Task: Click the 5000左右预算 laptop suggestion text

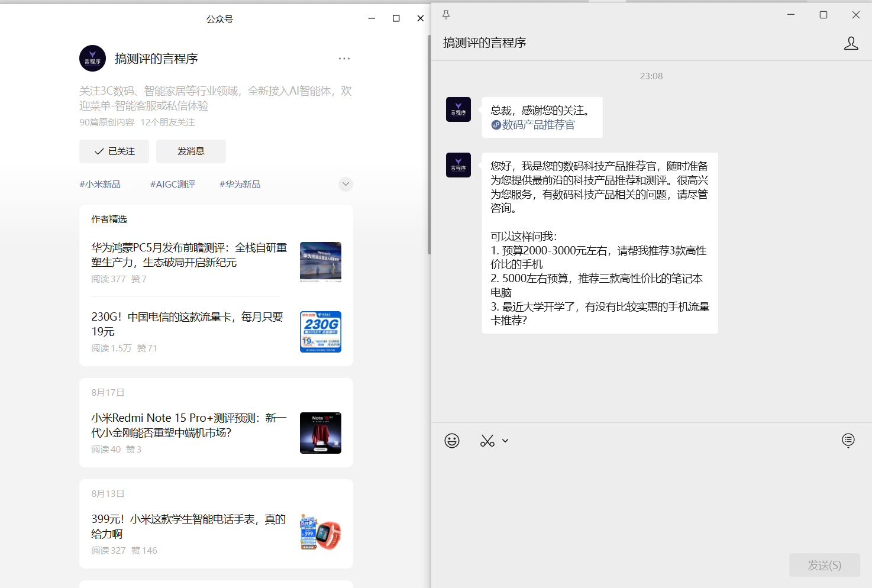Action: point(596,285)
